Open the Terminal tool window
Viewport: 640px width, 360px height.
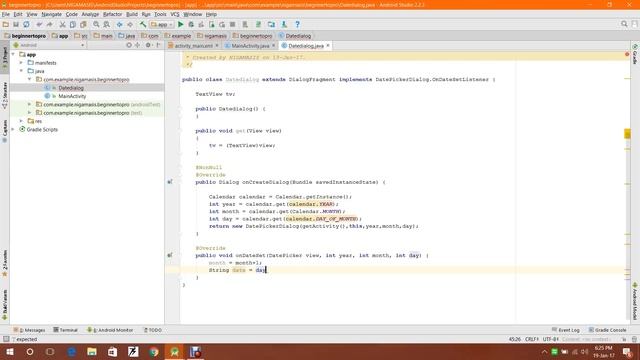coord(65,330)
